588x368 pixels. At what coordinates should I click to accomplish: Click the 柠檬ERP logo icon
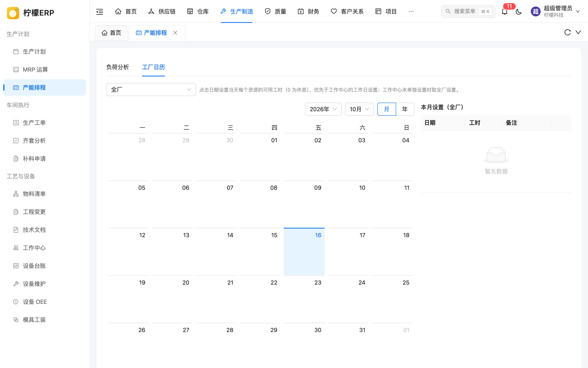tap(13, 13)
